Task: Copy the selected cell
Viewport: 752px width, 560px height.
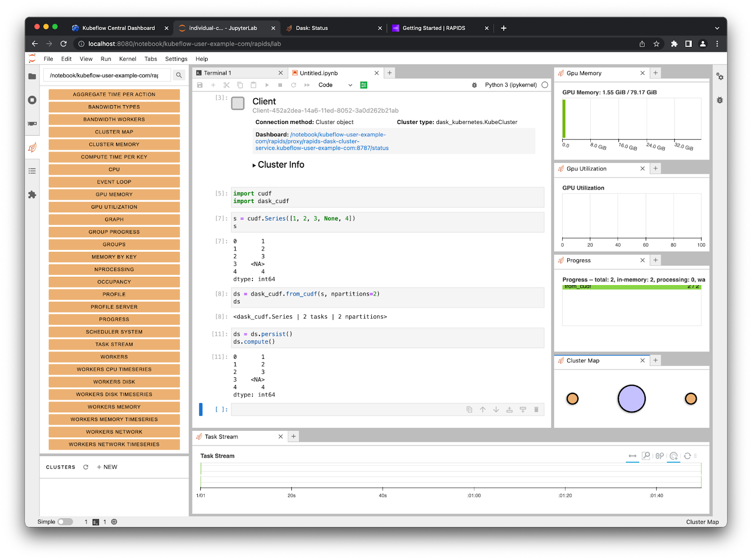Action: tap(240, 85)
